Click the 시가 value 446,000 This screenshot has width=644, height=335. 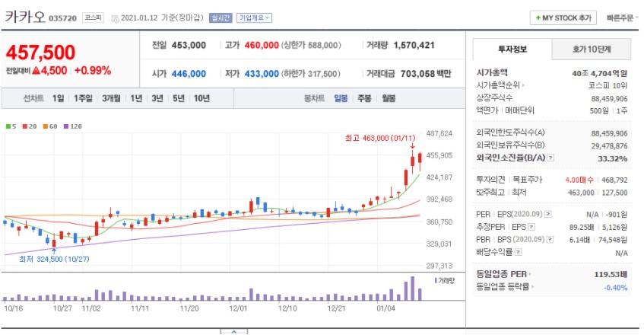point(189,74)
